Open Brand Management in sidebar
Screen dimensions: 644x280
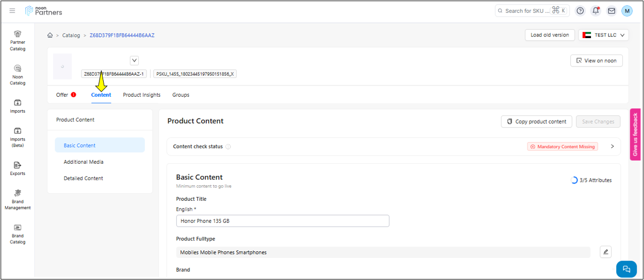click(x=18, y=199)
